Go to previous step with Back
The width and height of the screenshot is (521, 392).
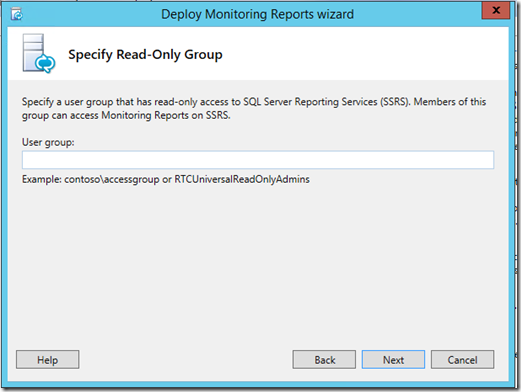pos(324,359)
